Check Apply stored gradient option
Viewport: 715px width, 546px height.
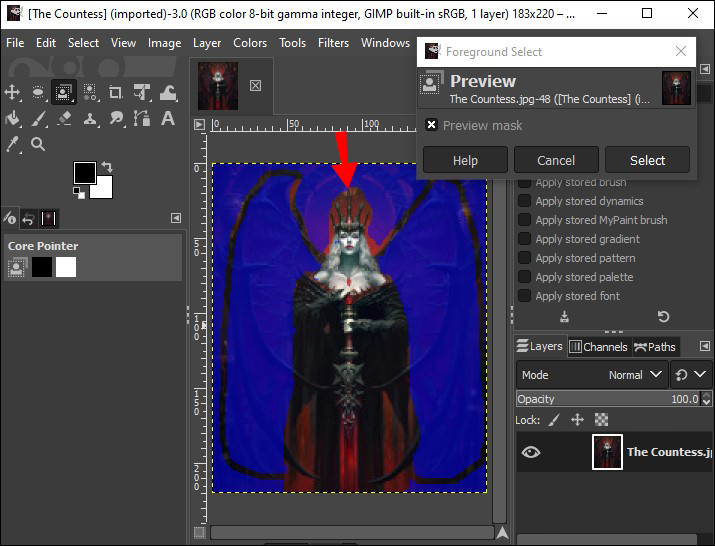click(524, 239)
